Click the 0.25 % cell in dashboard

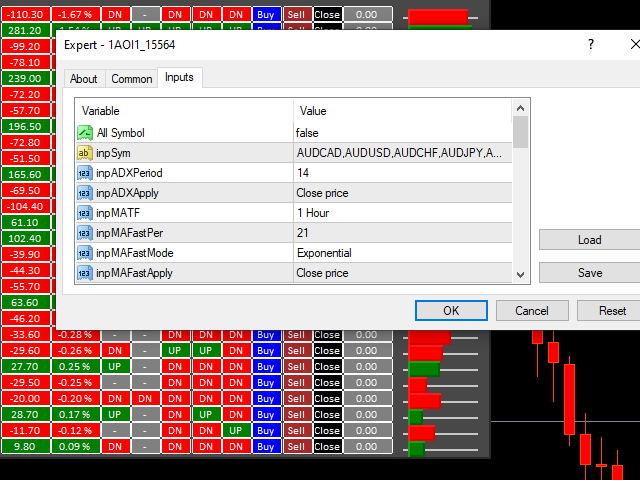[x=75, y=367]
